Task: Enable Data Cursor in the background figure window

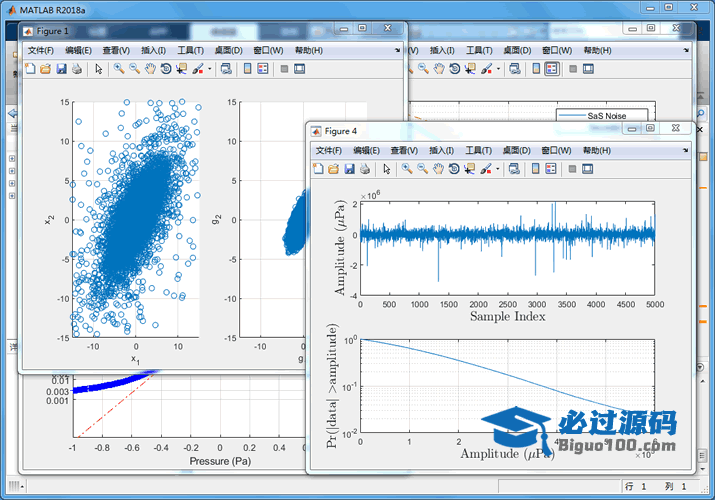Action: point(470,69)
